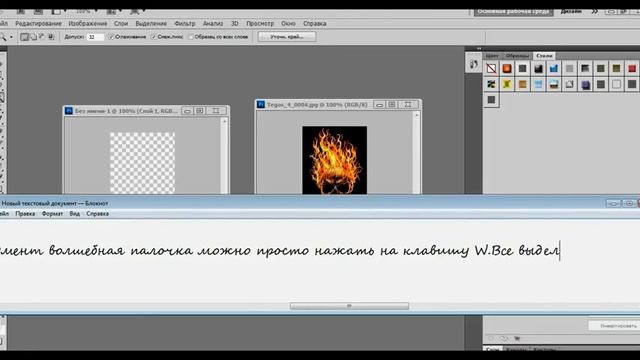
Task: Select the Стили tab
Action: [544, 56]
